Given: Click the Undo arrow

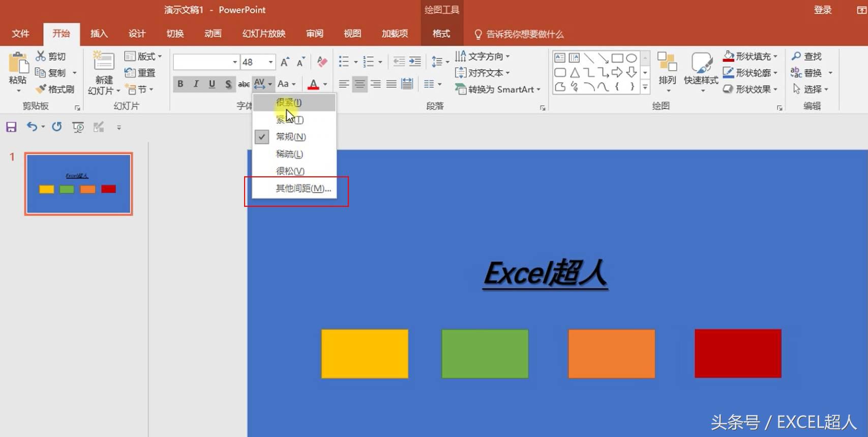Looking at the screenshot, I should pyautogui.click(x=32, y=127).
